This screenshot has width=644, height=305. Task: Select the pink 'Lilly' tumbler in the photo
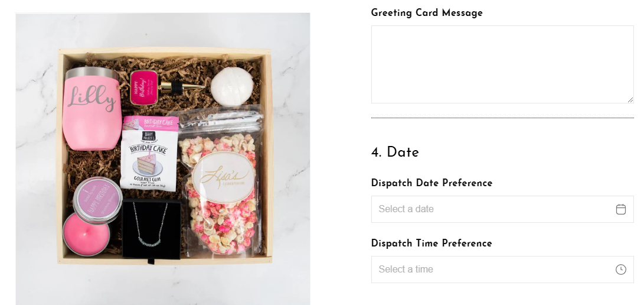coord(91,109)
